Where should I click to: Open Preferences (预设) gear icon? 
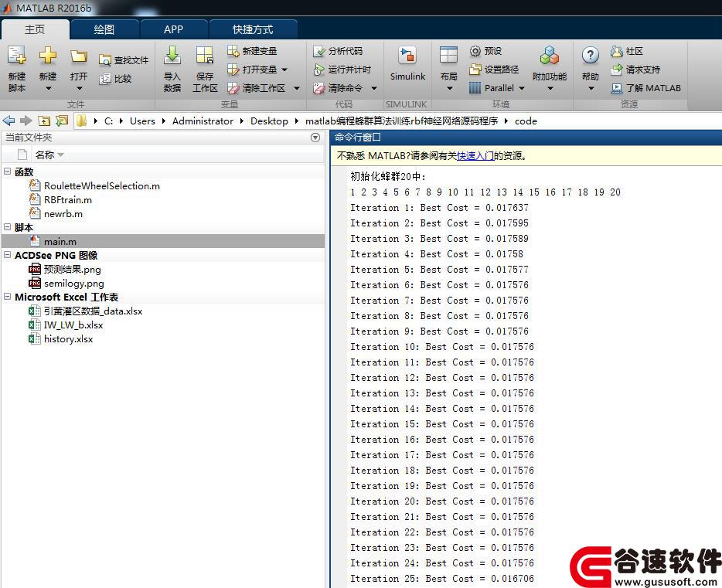475,51
